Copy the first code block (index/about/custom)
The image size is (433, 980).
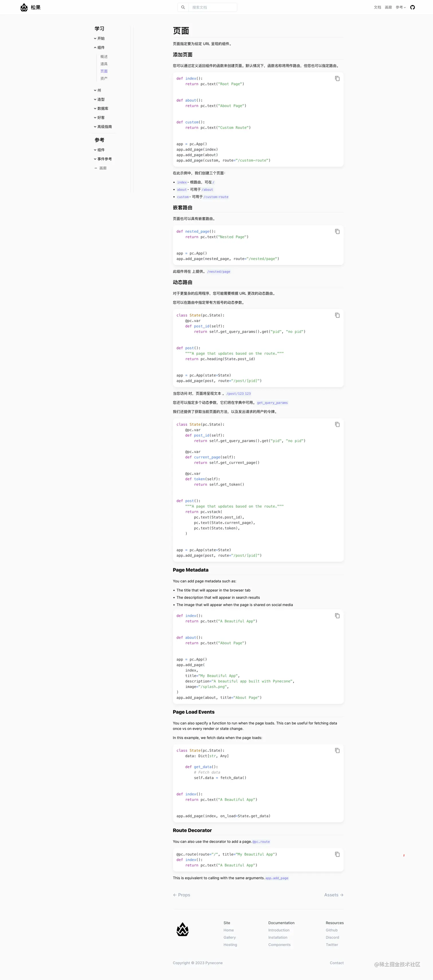337,78
